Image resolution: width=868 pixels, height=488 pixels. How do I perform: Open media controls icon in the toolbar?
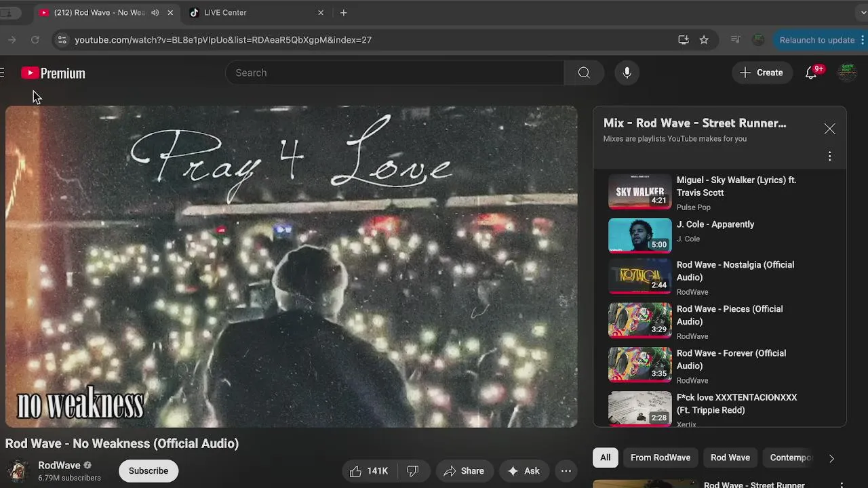tap(735, 40)
